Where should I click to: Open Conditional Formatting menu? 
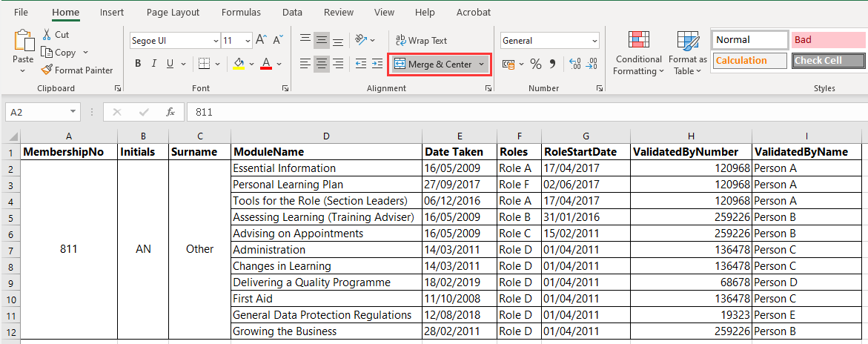click(638, 53)
